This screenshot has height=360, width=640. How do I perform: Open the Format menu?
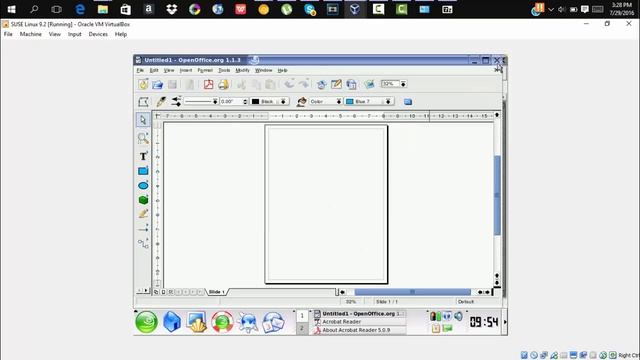205,71
